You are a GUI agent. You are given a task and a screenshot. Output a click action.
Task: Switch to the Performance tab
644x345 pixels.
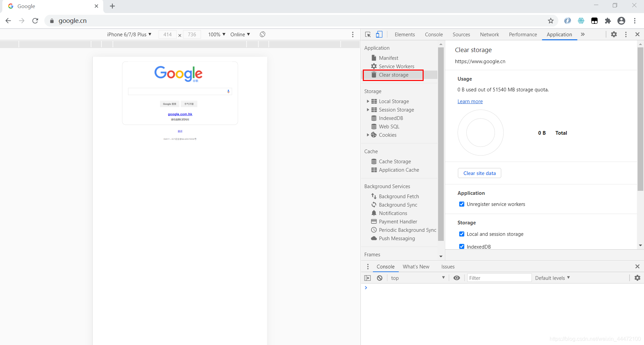tap(523, 34)
